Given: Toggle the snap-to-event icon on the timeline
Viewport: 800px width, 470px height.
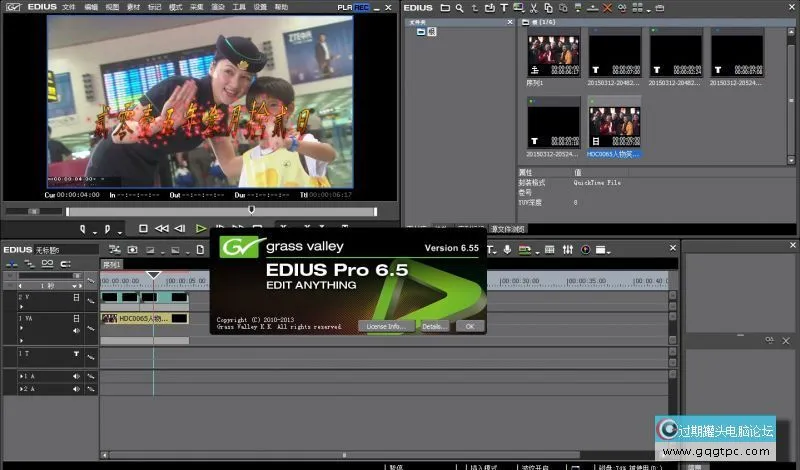Looking at the screenshot, I should click(65, 264).
